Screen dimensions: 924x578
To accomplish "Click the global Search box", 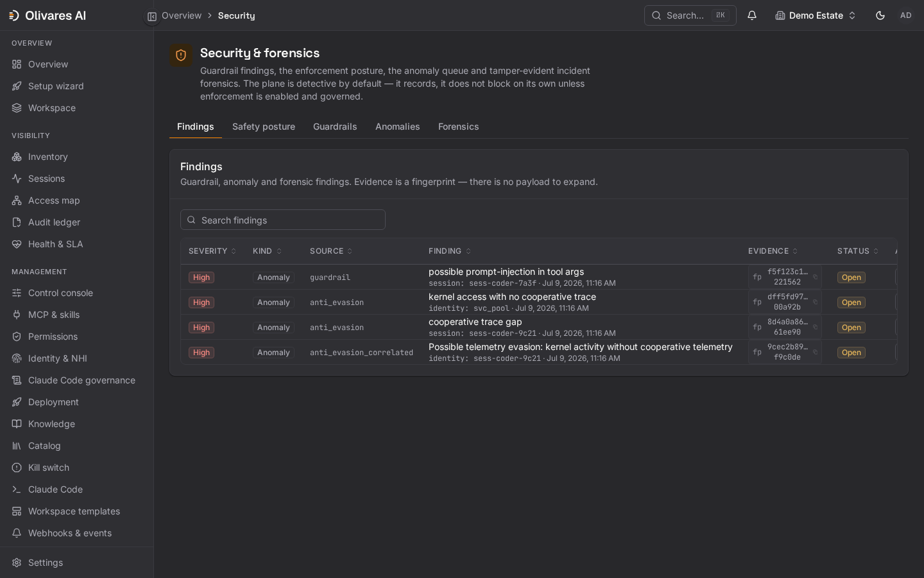I will click(x=690, y=15).
